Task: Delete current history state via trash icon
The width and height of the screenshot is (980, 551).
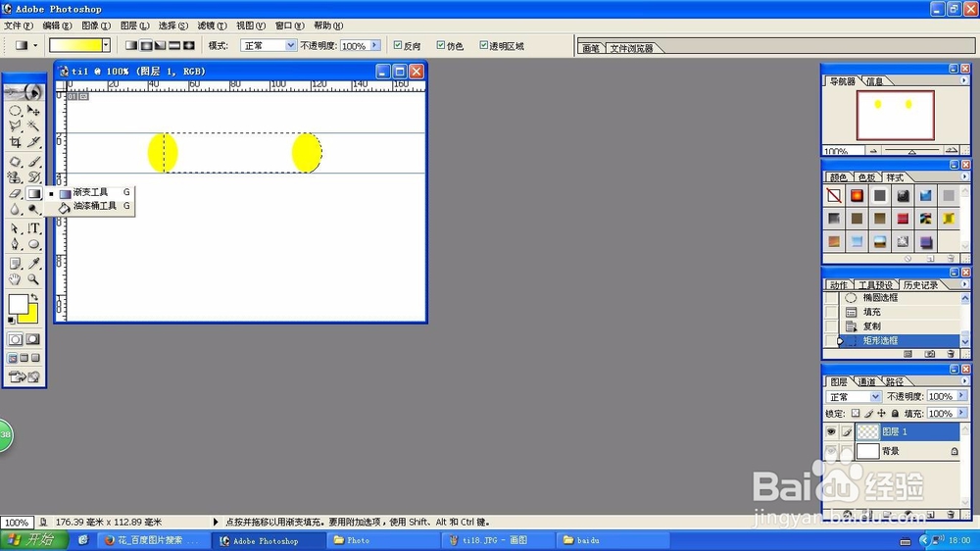Action: point(951,354)
